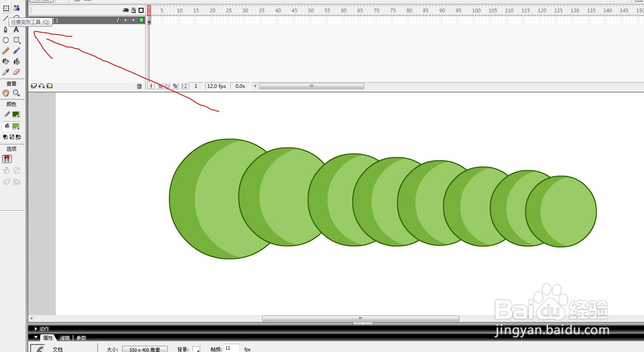644x352 pixels.
Task: Toggle the Snap to Objects magnet option
Action: point(7,159)
